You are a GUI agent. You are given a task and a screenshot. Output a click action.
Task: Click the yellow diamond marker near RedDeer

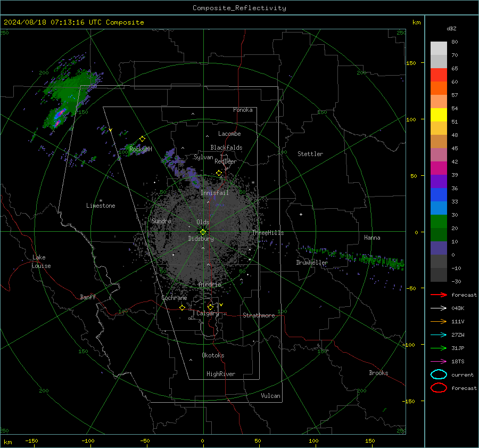[x=219, y=173]
